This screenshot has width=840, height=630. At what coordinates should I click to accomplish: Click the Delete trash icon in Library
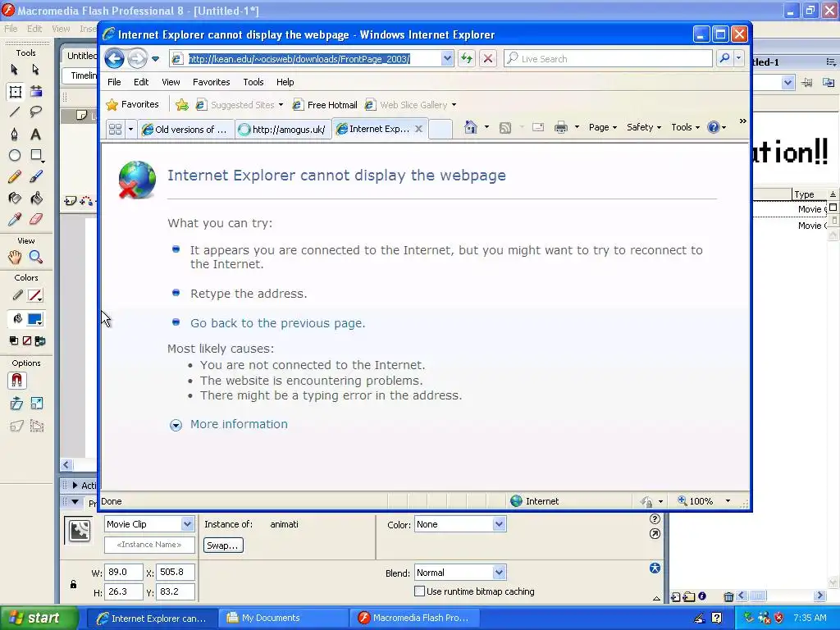pos(728,596)
